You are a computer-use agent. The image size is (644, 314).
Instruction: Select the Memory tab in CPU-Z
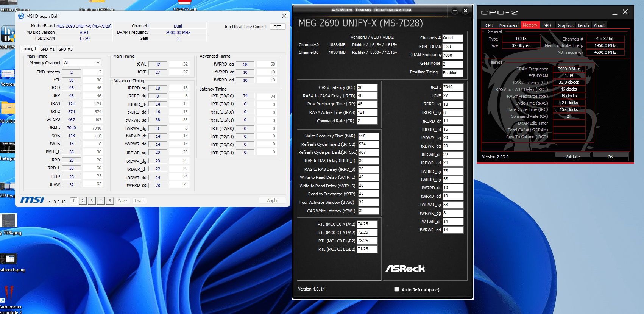(530, 25)
